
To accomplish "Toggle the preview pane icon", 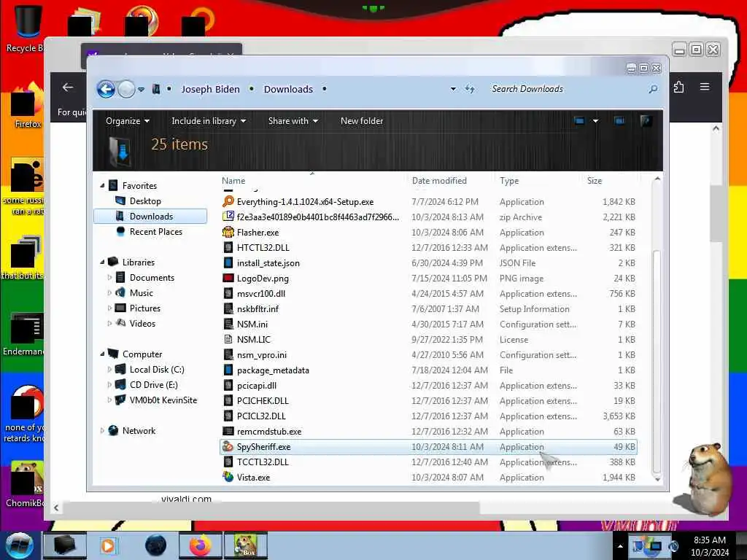I will tap(619, 121).
